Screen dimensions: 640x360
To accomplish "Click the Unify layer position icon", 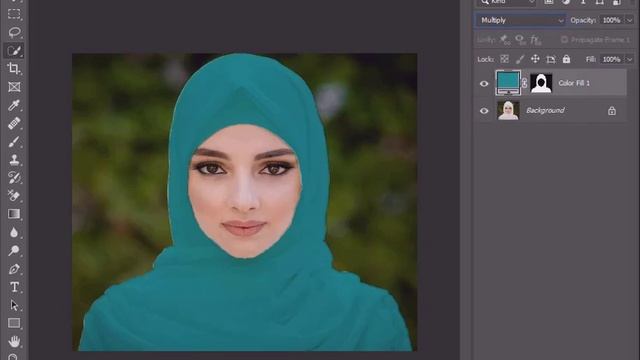I will click(x=505, y=40).
